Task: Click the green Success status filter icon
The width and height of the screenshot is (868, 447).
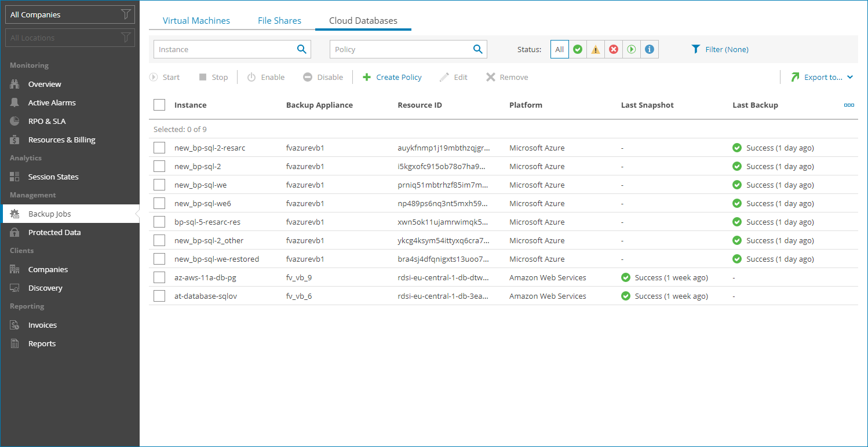Action: (x=578, y=50)
